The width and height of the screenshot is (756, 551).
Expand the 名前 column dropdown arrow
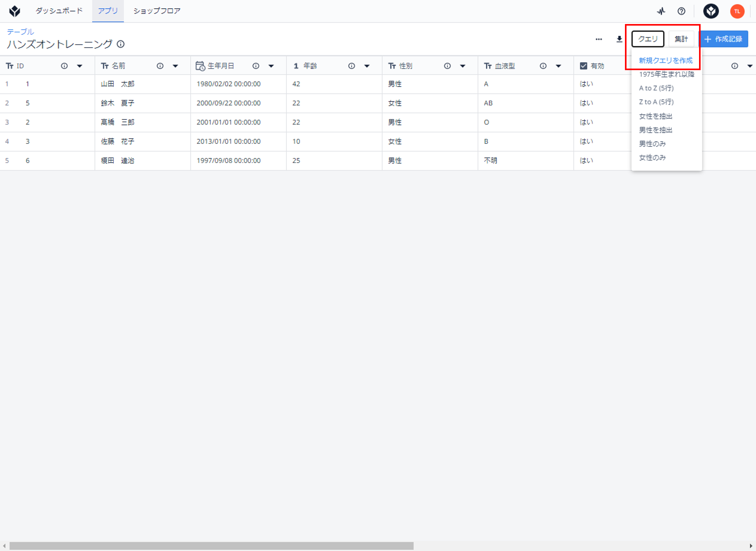(x=175, y=66)
